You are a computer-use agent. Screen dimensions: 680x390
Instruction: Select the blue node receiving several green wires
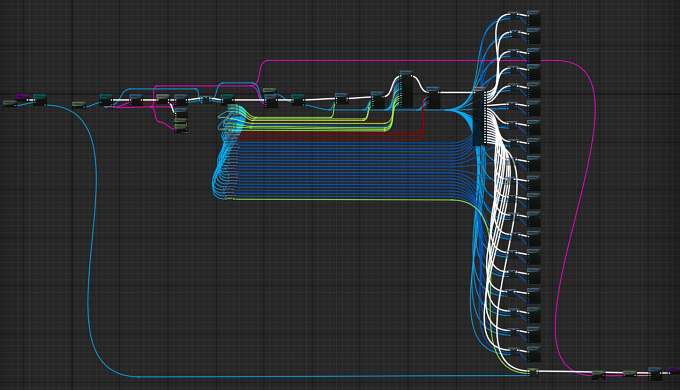coord(378,100)
